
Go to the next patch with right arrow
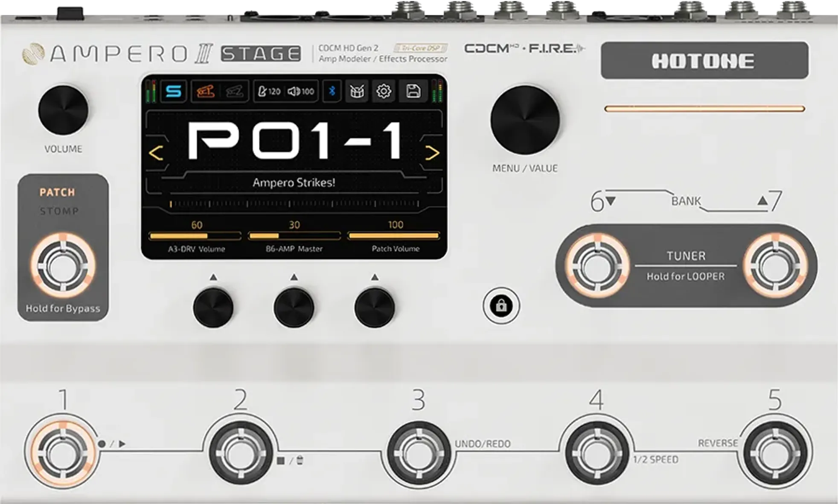click(432, 153)
